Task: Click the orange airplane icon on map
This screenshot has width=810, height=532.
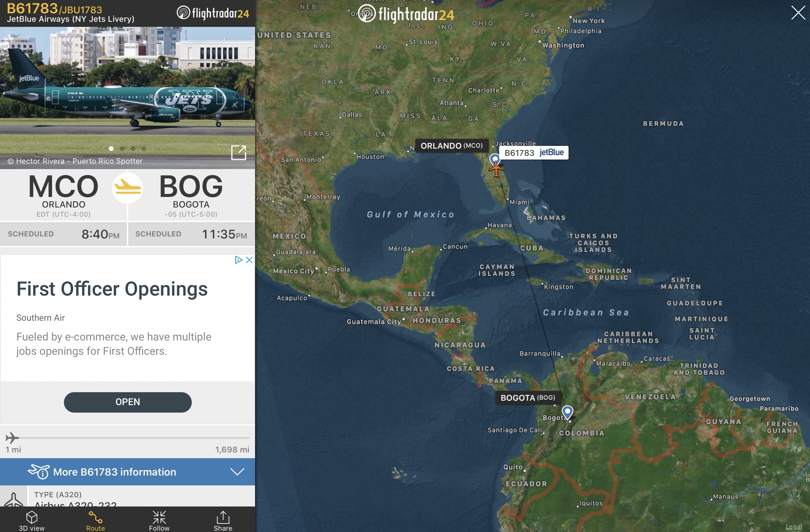Action: point(496,169)
